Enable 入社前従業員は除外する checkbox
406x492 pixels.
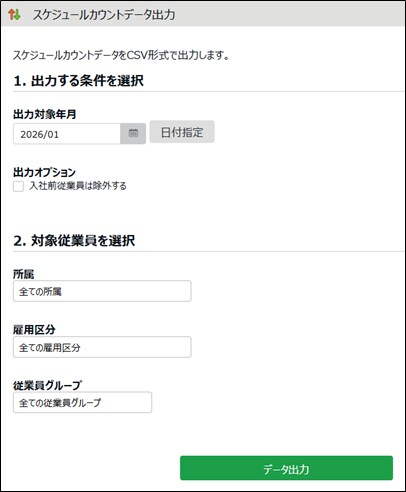point(18,186)
